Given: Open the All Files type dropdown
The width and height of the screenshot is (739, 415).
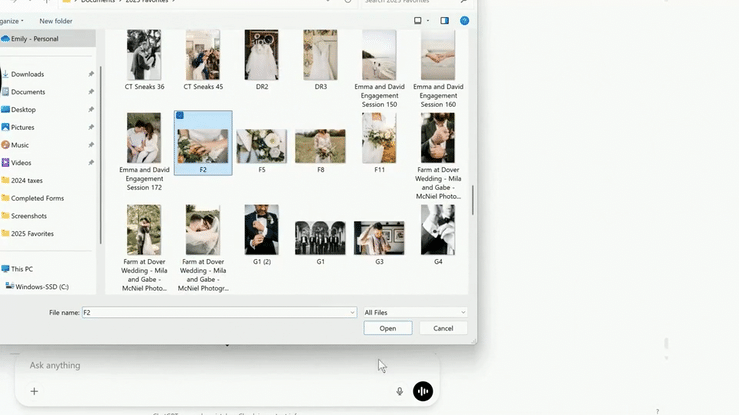Looking at the screenshot, I should (415, 312).
